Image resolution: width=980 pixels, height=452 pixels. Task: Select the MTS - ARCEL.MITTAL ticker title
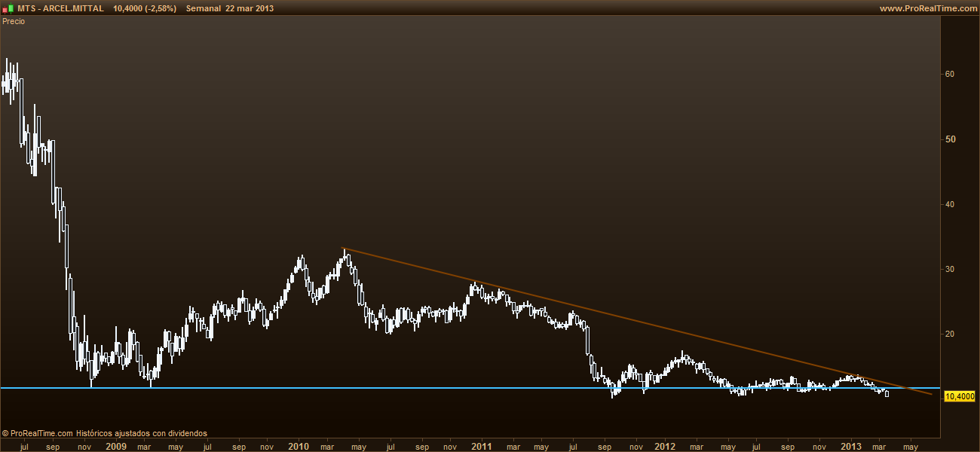pos(60,8)
